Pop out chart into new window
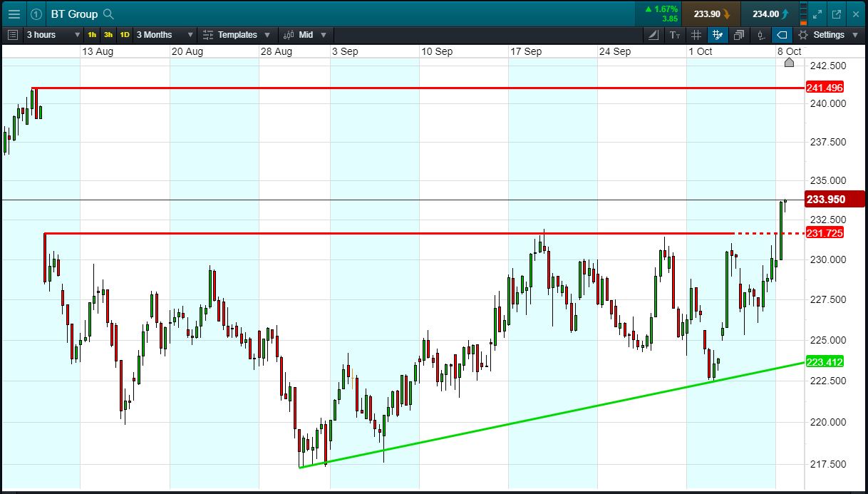Image resolution: width=868 pixels, height=494 pixels. point(837,14)
